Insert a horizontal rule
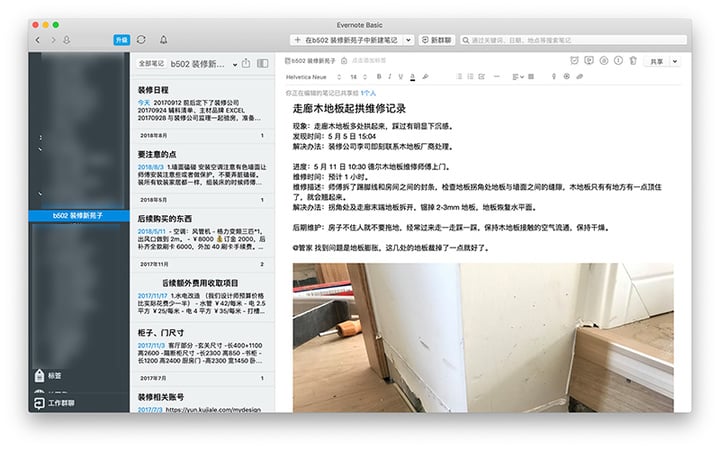Viewport: 720px width, 450px height. coord(496,77)
